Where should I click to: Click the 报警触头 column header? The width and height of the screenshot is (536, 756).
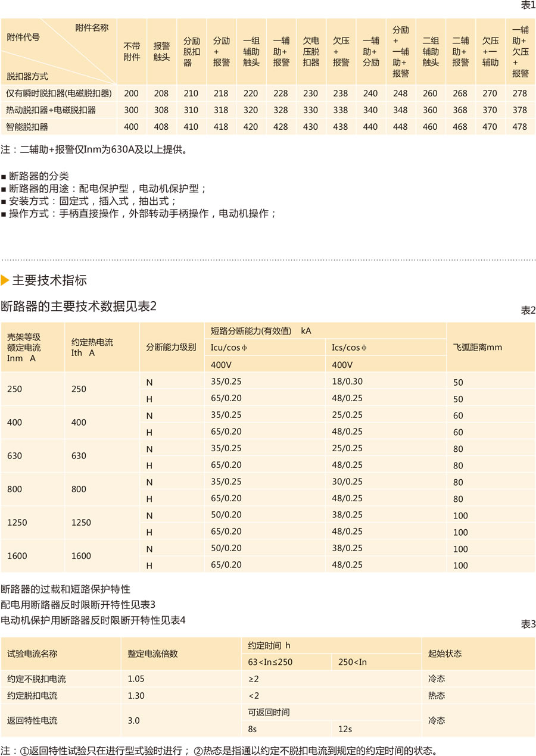point(161,52)
